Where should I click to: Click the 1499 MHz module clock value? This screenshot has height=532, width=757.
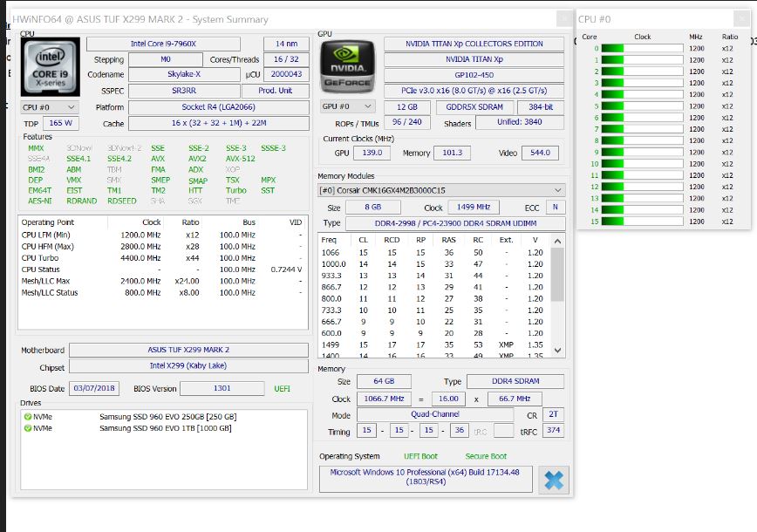pyautogui.click(x=473, y=207)
